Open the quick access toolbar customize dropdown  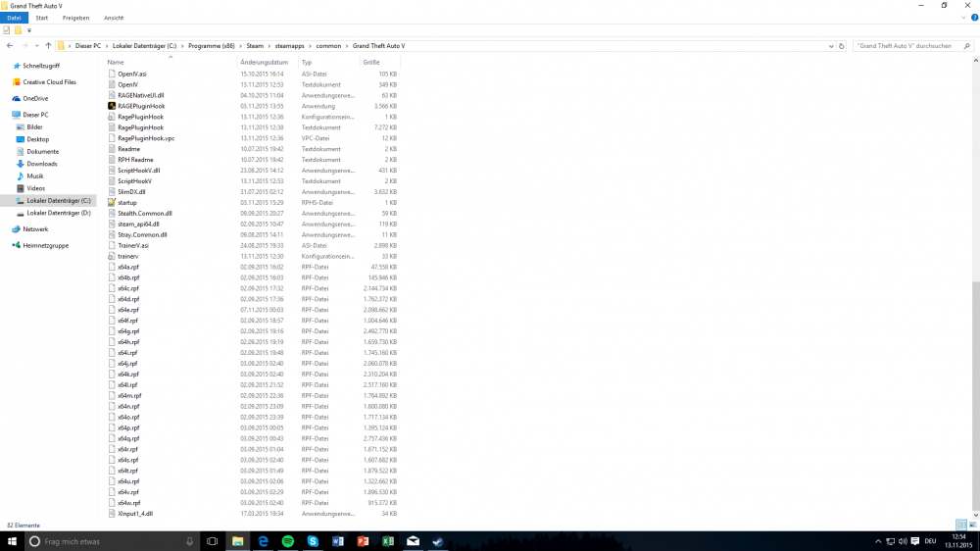28,30
